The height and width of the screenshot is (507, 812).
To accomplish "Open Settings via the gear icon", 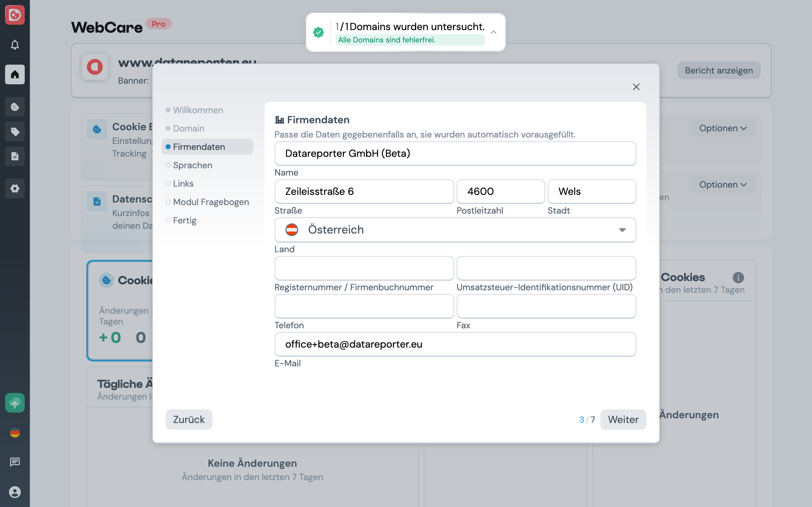I will coord(15,189).
